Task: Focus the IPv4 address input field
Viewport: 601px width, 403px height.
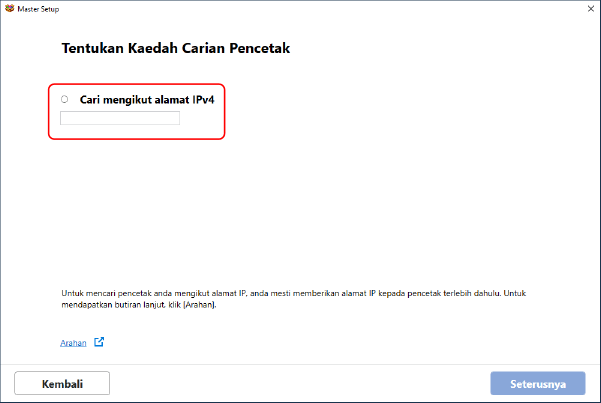Action: (120, 118)
